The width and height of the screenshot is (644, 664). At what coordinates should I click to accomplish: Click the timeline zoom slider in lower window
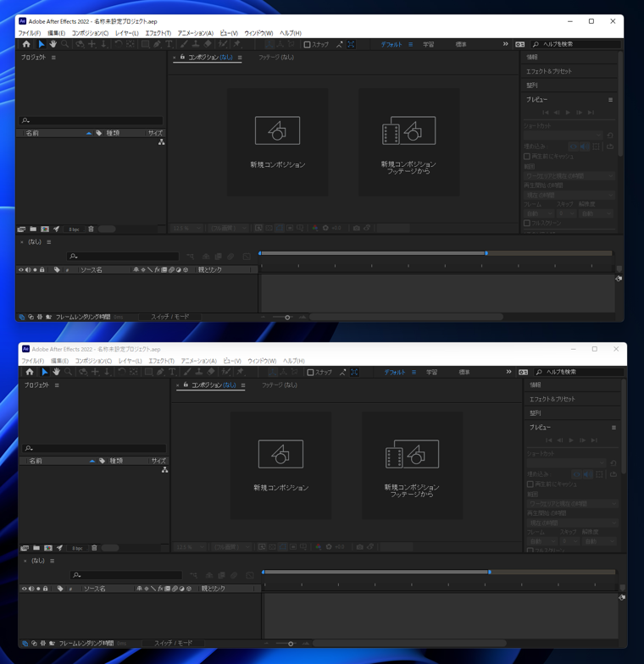(291, 644)
